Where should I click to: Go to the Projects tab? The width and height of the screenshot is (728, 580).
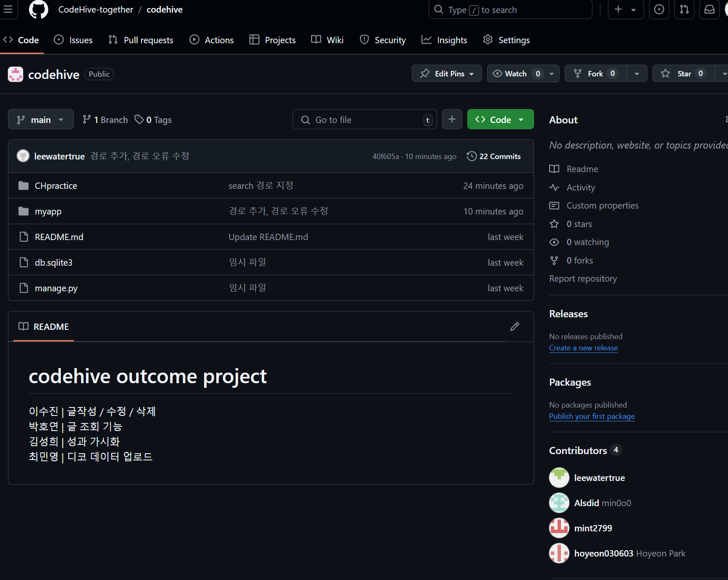point(272,40)
